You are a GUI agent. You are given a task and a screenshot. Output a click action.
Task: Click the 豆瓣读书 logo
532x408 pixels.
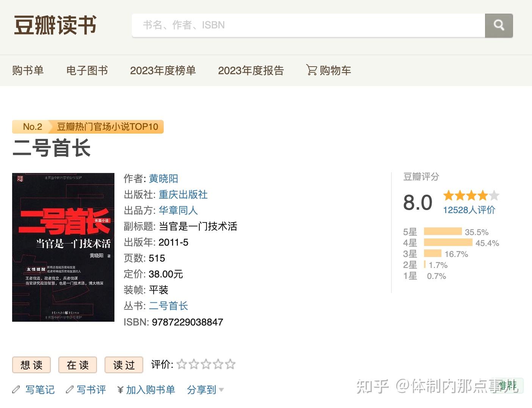point(55,25)
